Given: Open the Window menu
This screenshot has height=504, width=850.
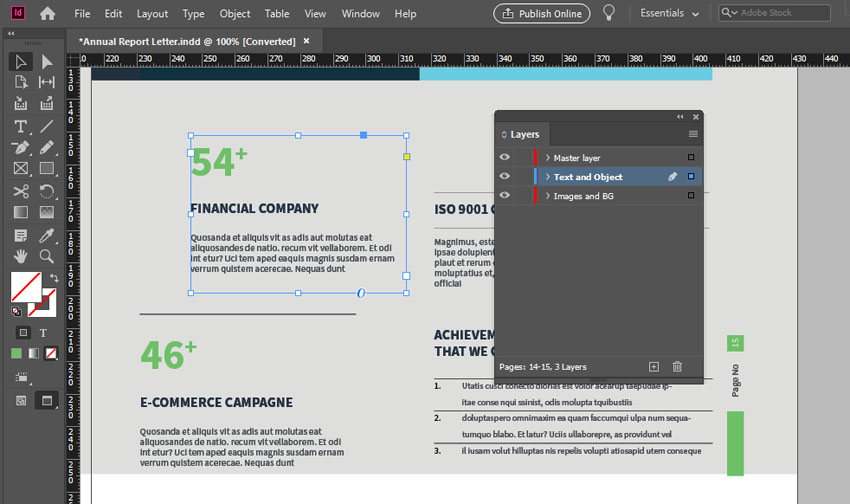Looking at the screenshot, I should click(360, 14).
